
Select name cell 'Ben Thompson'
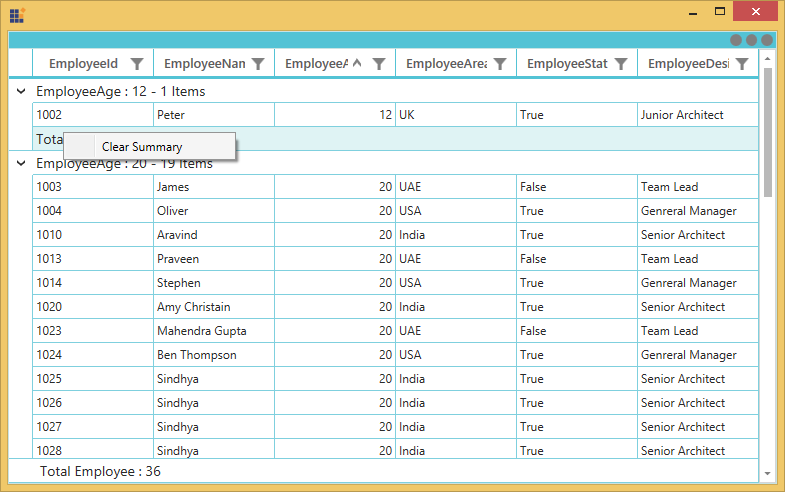(214, 355)
